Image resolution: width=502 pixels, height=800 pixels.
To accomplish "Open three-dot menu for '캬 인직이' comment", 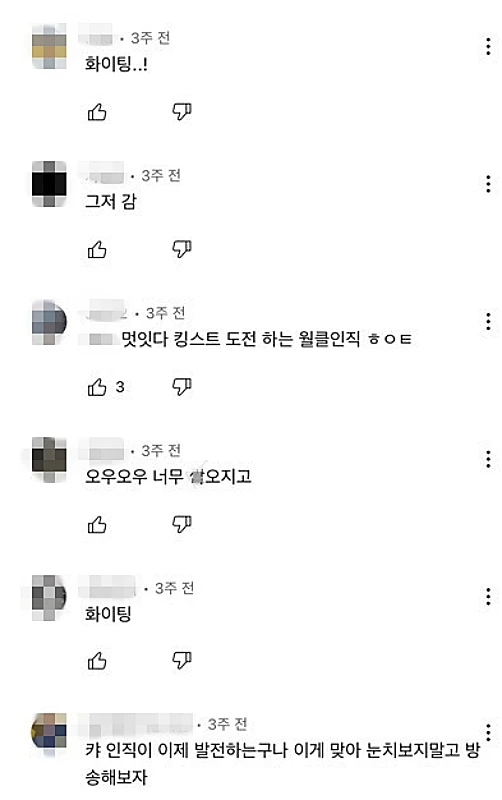I will click(x=488, y=733).
